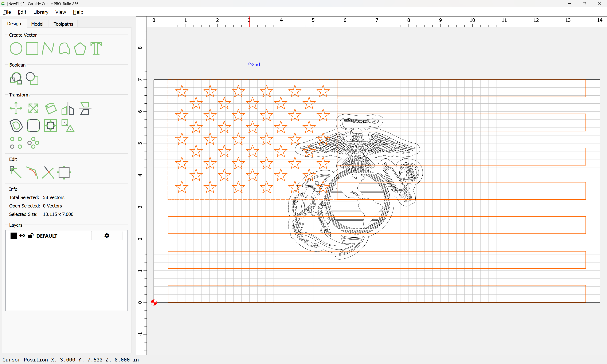Open the File menu

[x=7, y=12]
